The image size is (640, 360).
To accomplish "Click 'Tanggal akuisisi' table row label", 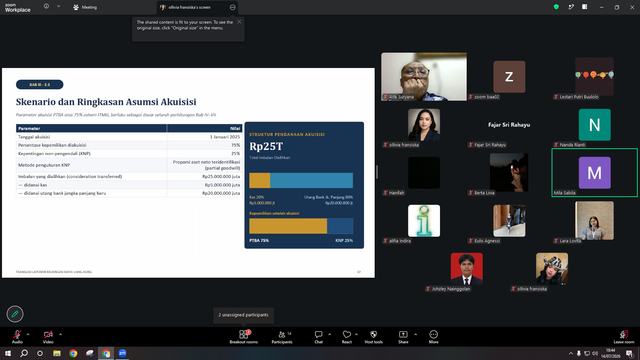I will pyautogui.click(x=34, y=137).
